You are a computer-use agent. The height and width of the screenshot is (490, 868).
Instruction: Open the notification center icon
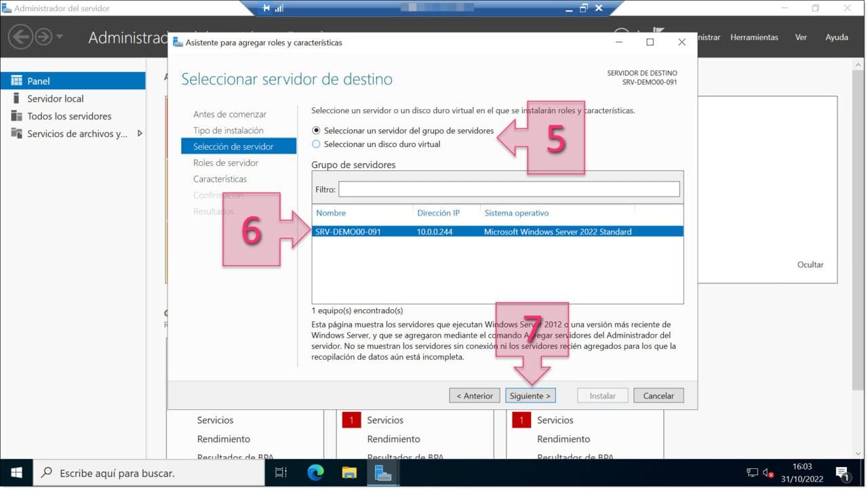click(843, 473)
